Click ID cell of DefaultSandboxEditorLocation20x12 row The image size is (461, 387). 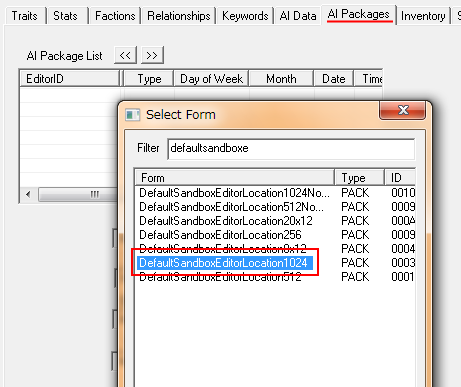click(x=403, y=221)
